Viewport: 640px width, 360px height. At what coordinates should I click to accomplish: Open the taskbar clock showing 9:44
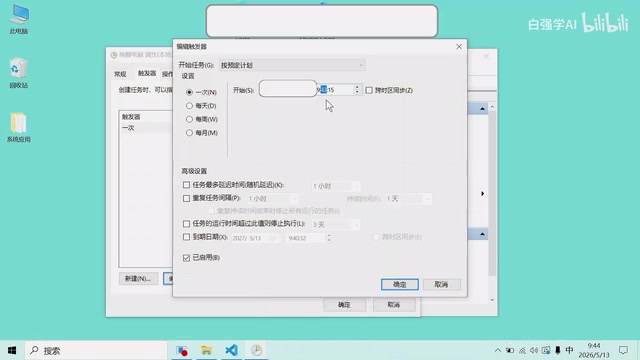pos(594,351)
